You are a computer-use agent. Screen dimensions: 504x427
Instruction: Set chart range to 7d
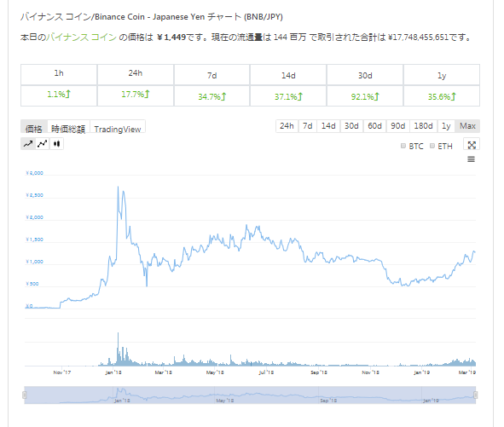[308, 126]
